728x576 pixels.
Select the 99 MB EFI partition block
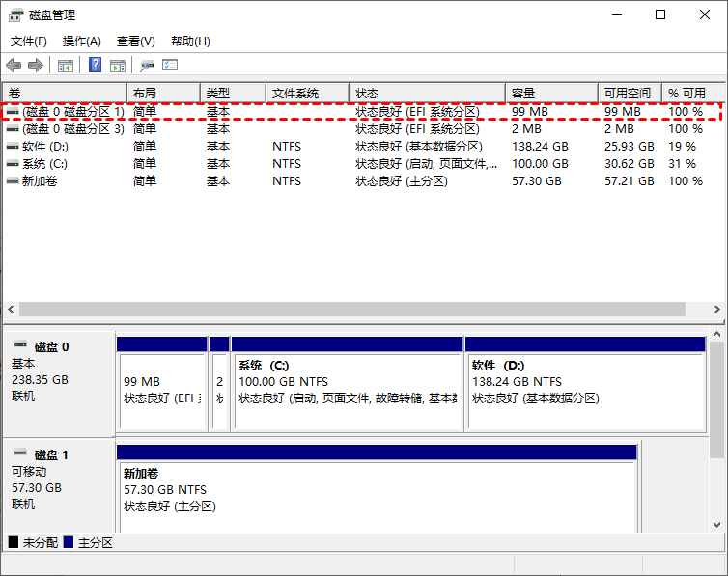coord(161,384)
